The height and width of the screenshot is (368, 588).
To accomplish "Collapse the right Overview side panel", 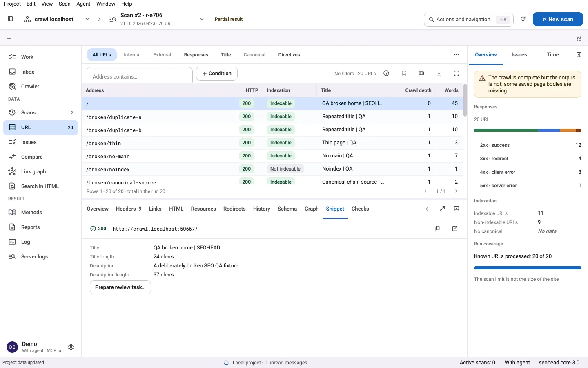I will click(x=579, y=55).
